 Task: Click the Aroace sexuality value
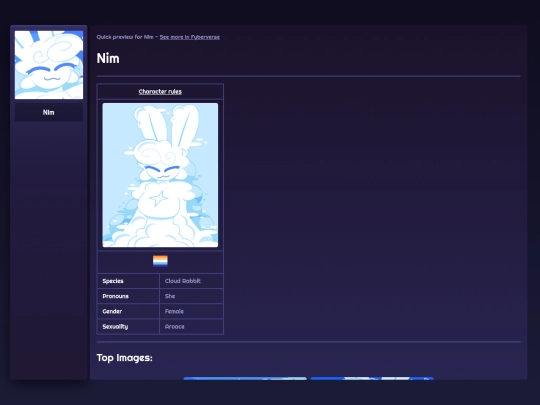175,326
